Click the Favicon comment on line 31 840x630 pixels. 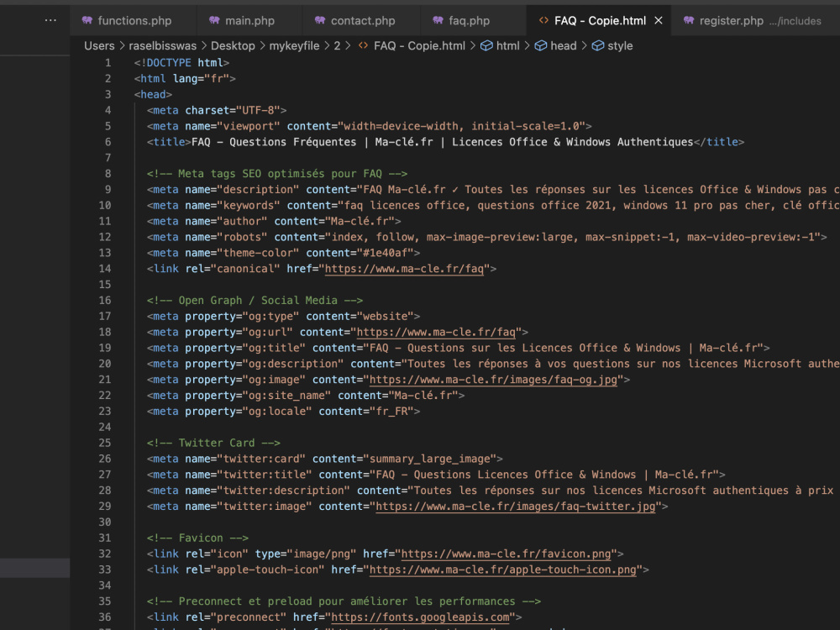click(197, 538)
